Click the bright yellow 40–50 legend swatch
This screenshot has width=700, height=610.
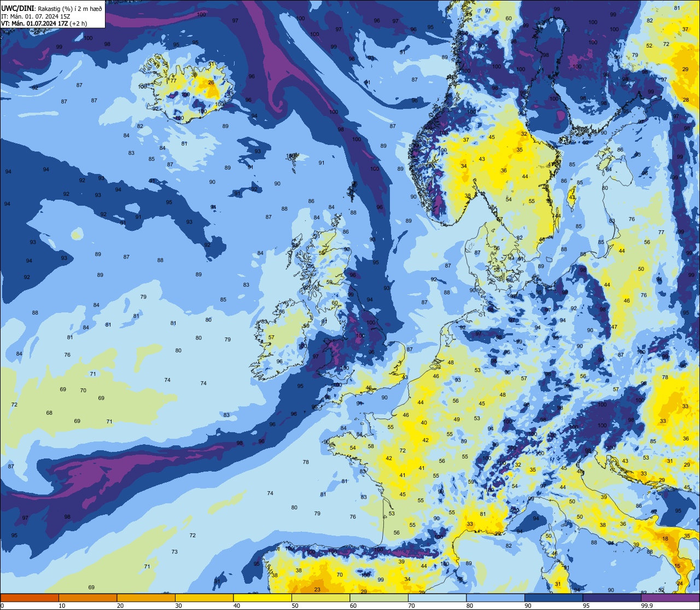tap(262, 597)
